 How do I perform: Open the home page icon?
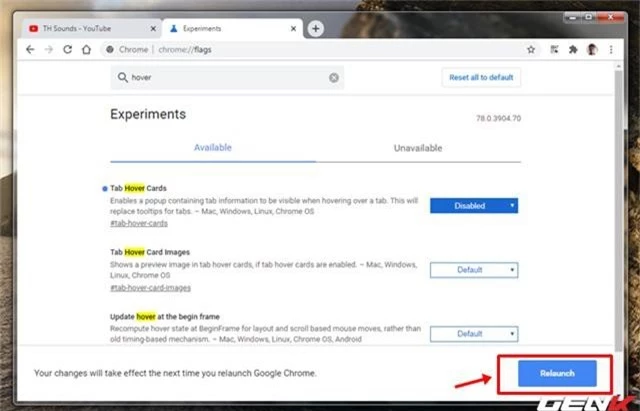[x=86, y=49]
